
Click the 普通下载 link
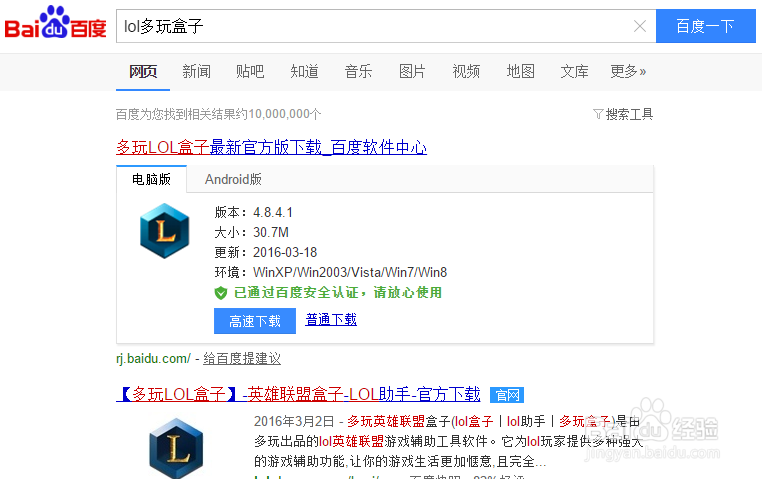point(331,319)
